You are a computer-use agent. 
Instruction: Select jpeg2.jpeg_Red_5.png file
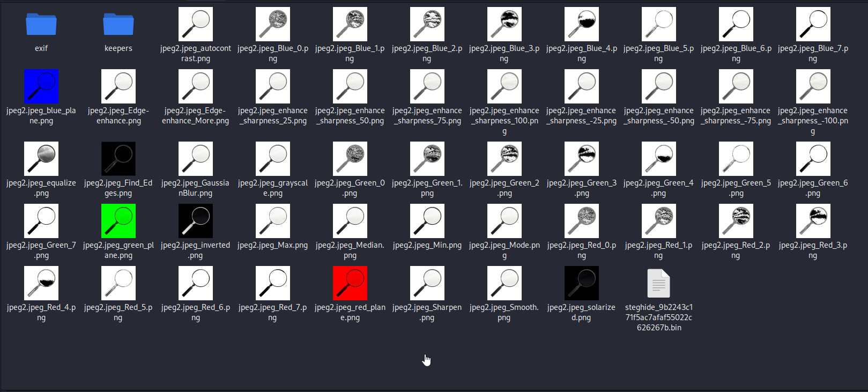[118, 283]
